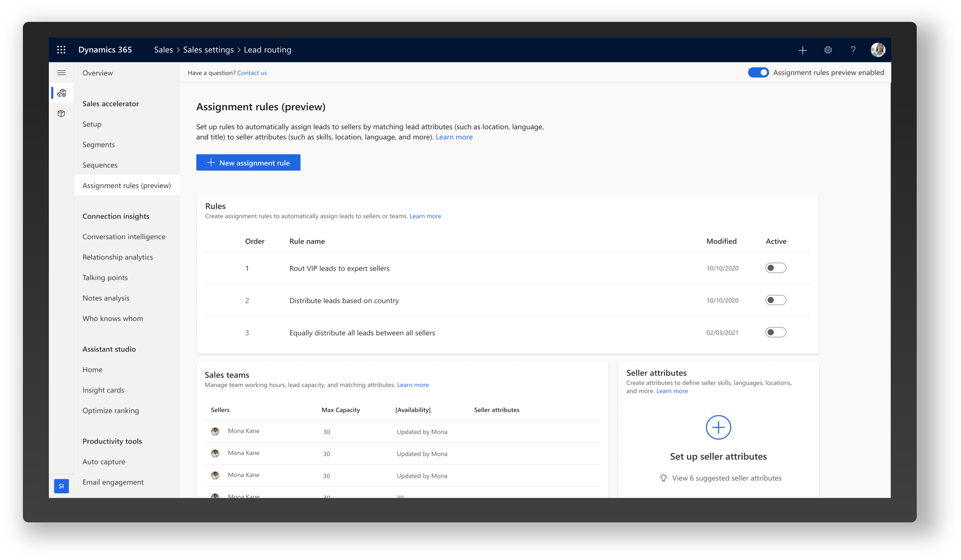Open the help question mark icon
Image resolution: width=961 pixels, height=560 pixels.
[853, 50]
